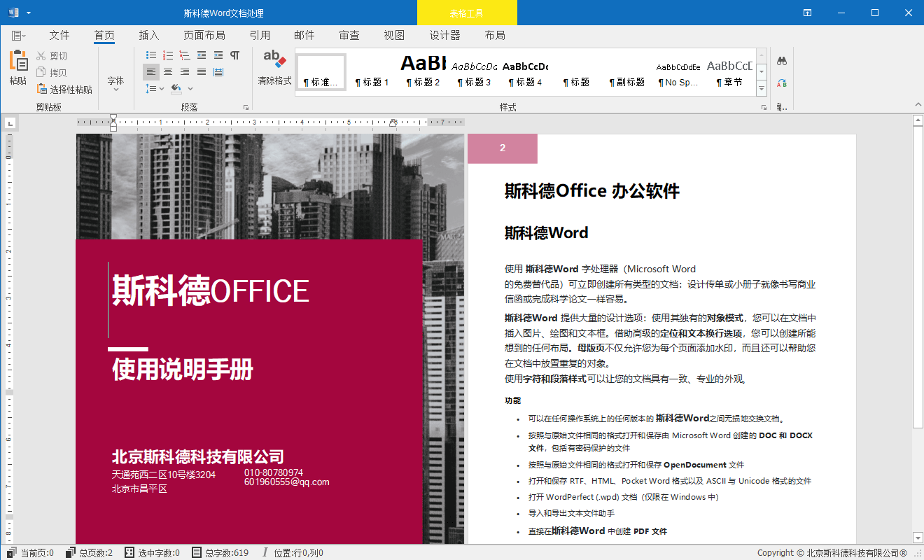
Task: Increase paragraph indent
Action: (x=218, y=55)
